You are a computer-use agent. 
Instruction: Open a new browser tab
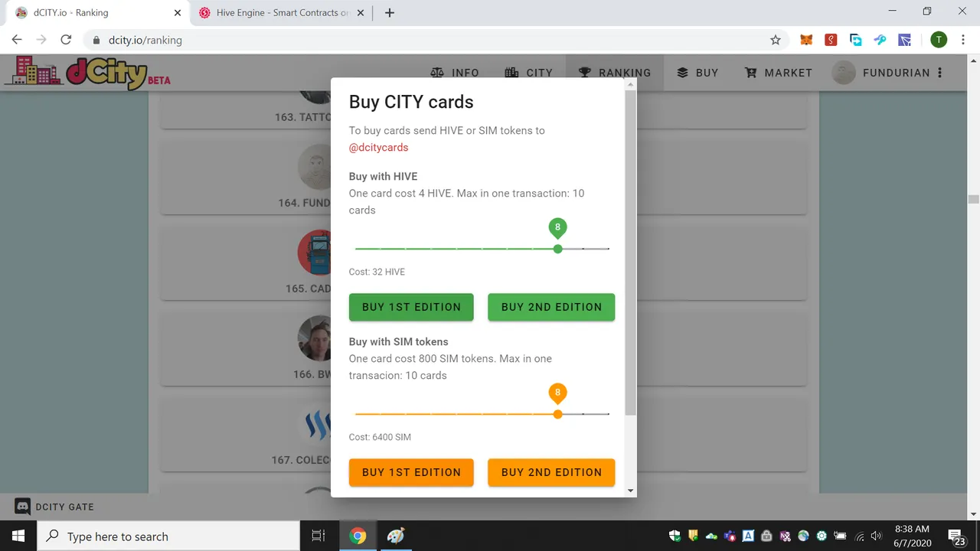[x=389, y=13]
